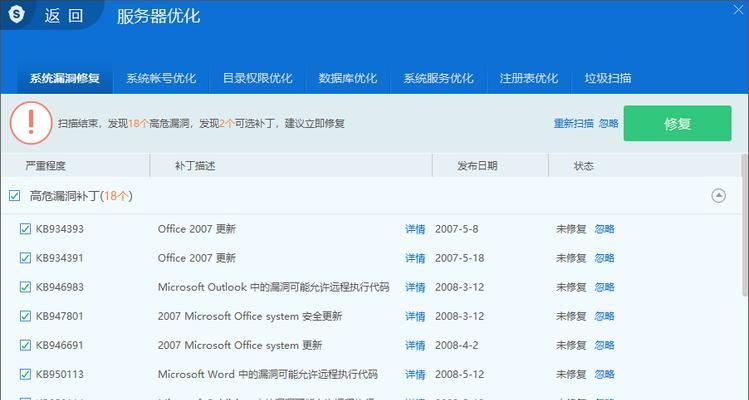The height and width of the screenshot is (400, 749).
Task: Open 详情 for KB946691
Action: (415, 345)
